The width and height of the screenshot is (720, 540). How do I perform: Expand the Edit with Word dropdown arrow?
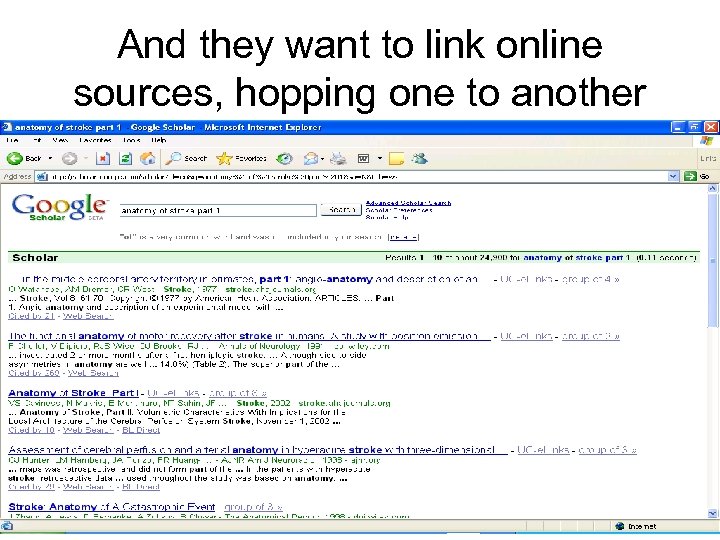[x=380, y=159]
